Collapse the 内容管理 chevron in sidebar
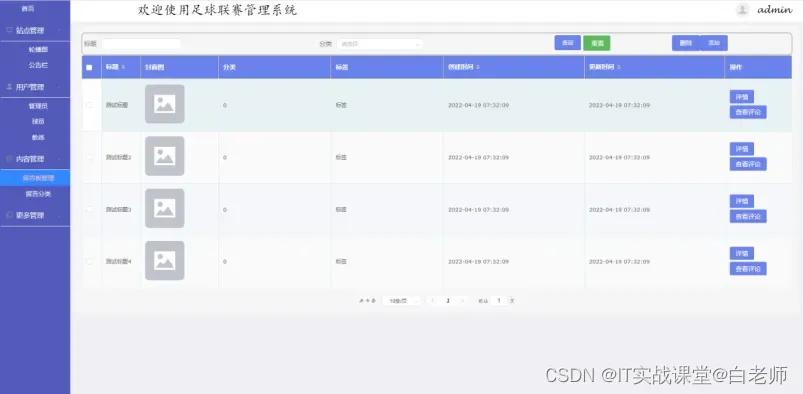 [60, 159]
